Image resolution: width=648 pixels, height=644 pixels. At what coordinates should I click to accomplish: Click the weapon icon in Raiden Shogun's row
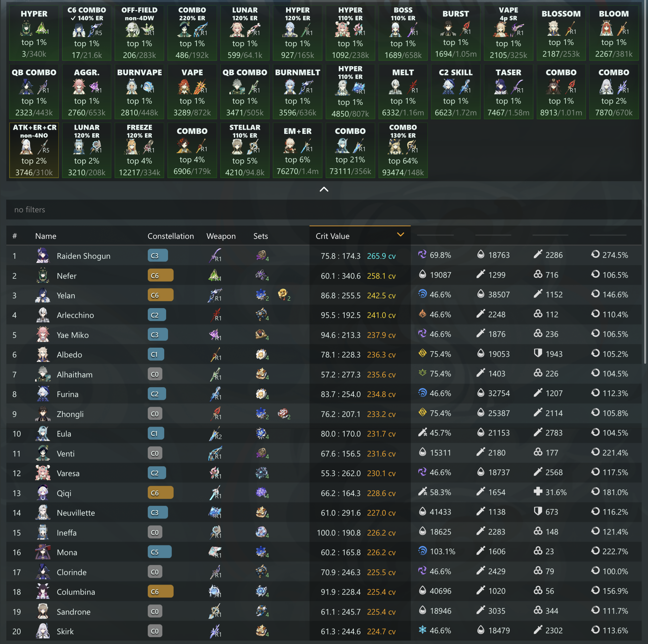(215, 256)
